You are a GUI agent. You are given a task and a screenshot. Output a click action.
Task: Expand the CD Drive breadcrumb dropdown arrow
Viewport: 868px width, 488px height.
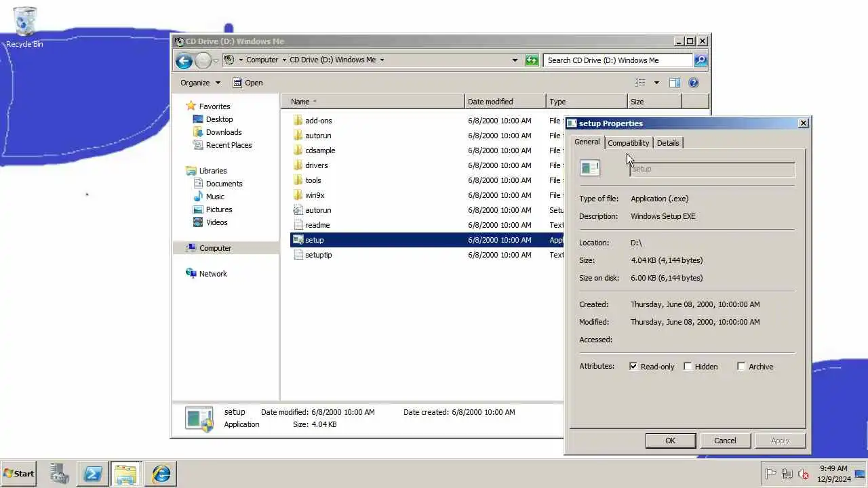pyautogui.click(x=382, y=60)
